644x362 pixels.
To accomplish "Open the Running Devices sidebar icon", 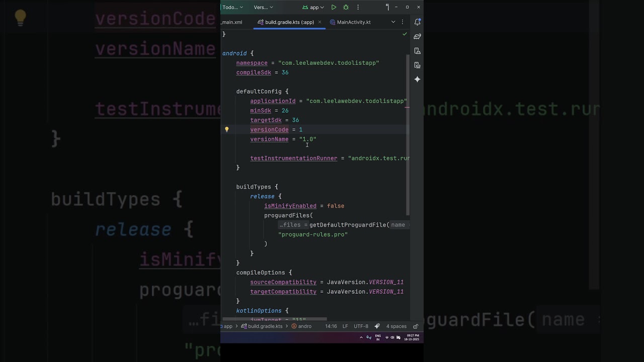I will 417,65.
